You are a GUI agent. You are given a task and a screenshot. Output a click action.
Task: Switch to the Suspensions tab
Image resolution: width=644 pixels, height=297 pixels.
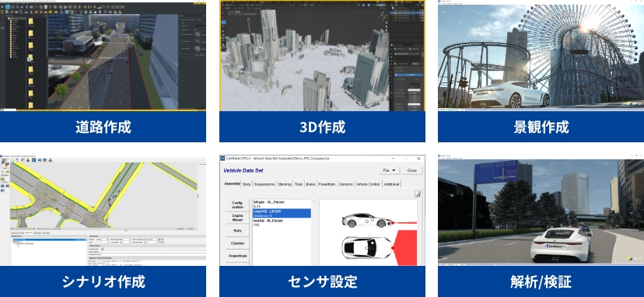click(x=264, y=184)
